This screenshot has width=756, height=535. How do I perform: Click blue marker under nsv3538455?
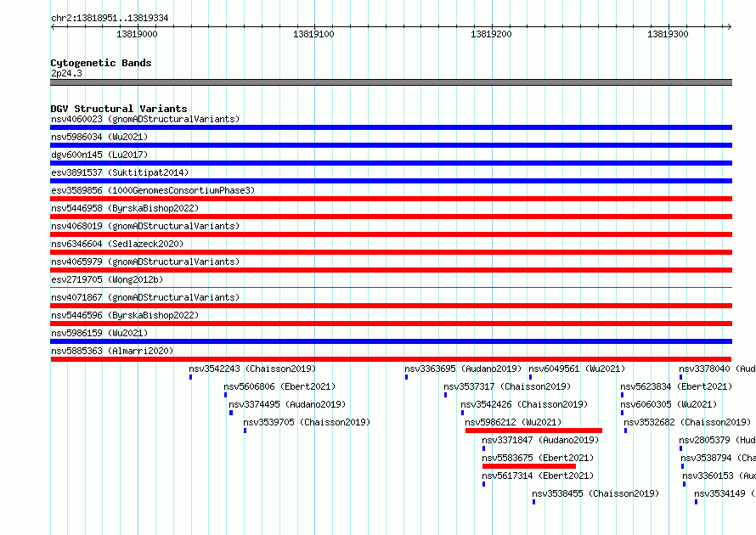pyautogui.click(x=533, y=502)
